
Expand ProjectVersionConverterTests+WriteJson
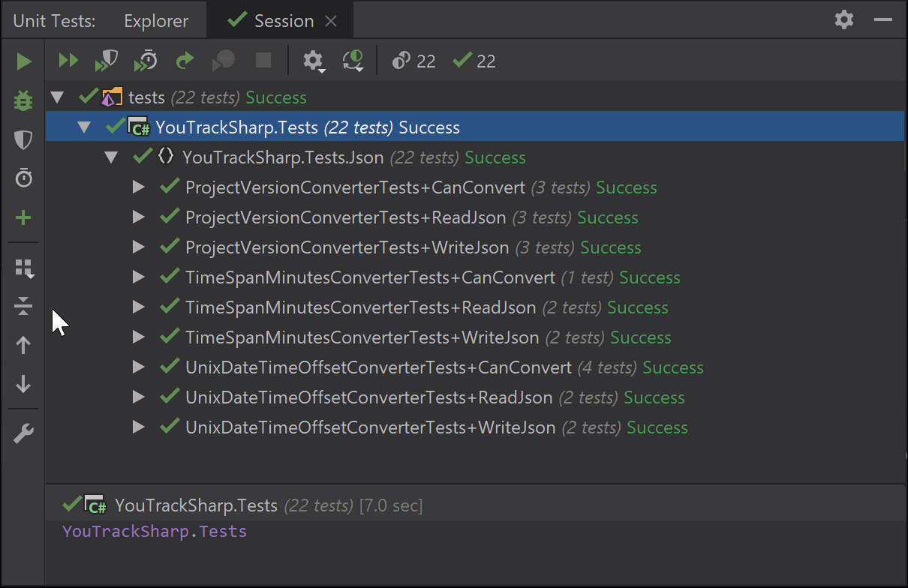(138, 247)
